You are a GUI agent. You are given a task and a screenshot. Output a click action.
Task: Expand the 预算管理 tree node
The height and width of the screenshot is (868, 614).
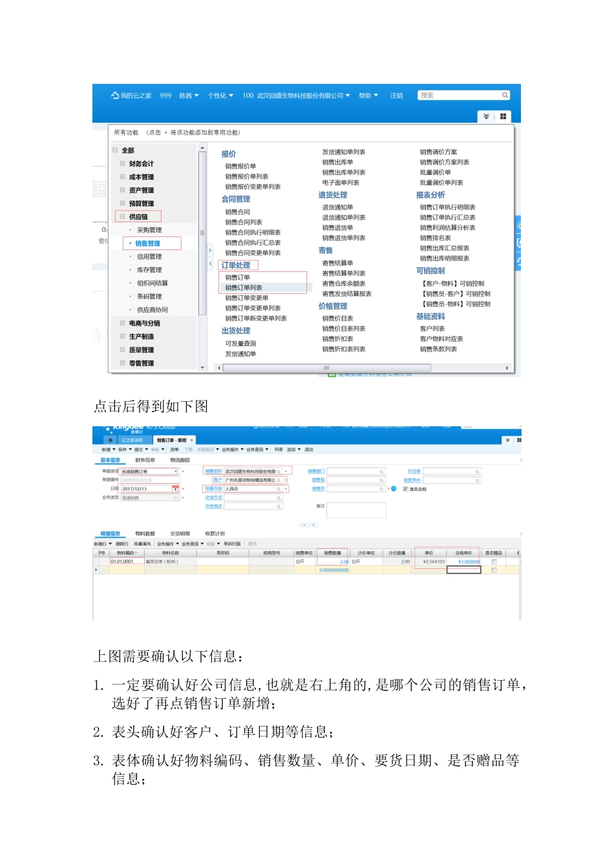click(122, 203)
